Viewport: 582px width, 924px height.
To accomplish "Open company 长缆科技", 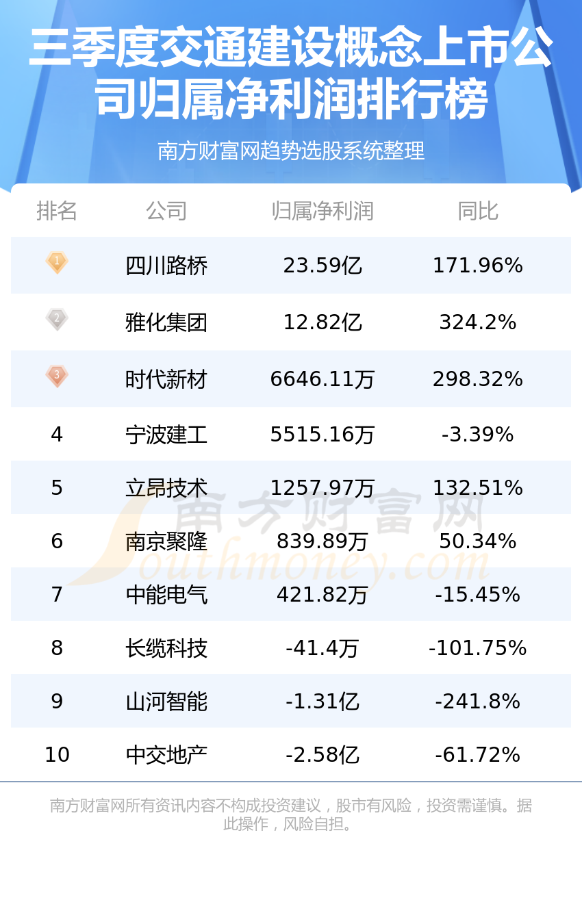I will (166, 648).
